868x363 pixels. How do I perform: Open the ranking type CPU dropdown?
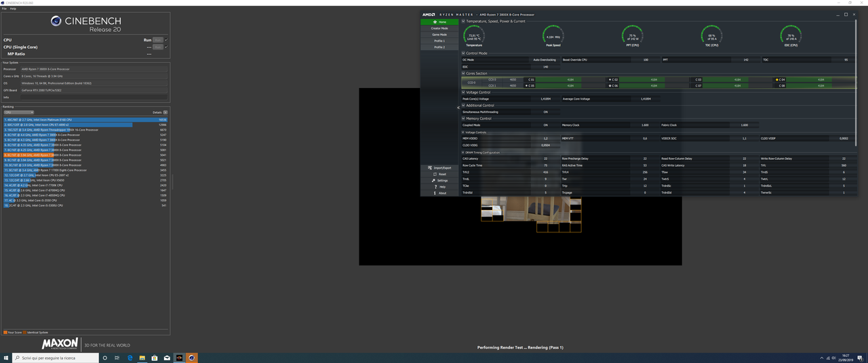point(18,112)
